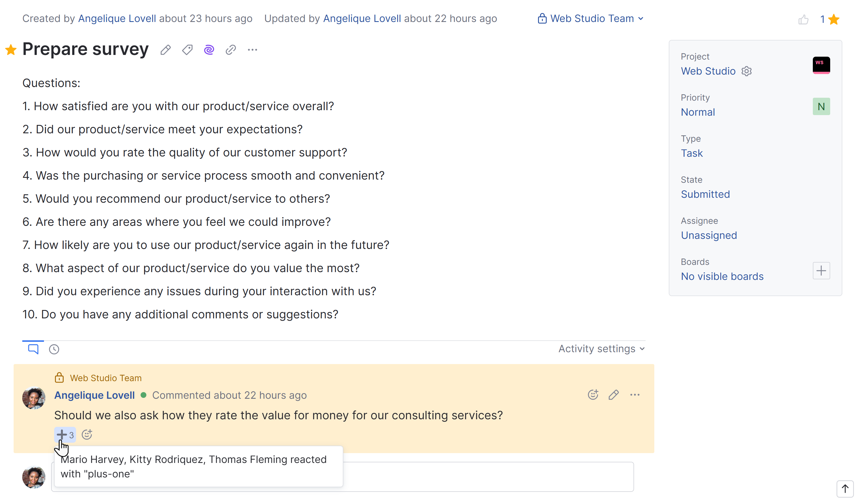Open the Priority Normal field dropdown

698,112
